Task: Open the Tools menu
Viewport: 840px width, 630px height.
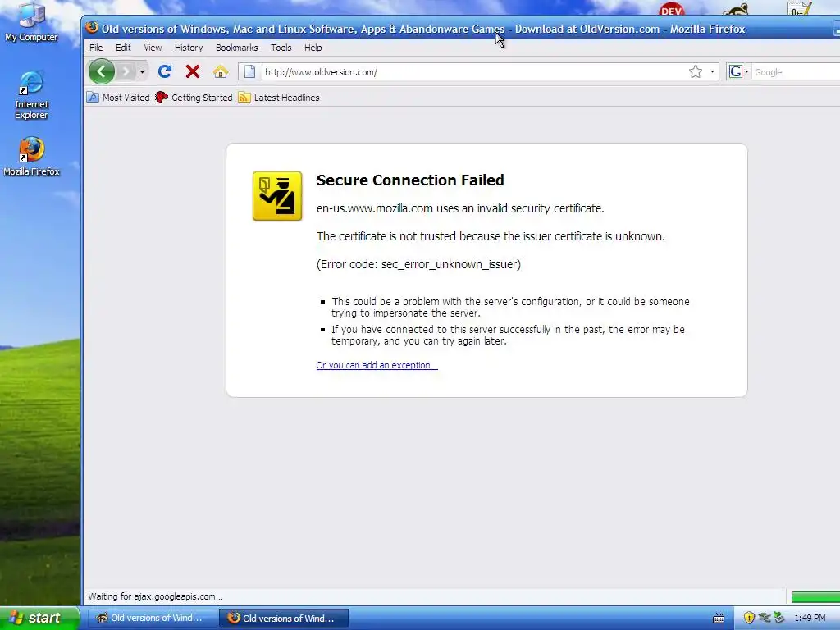Action: (281, 48)
